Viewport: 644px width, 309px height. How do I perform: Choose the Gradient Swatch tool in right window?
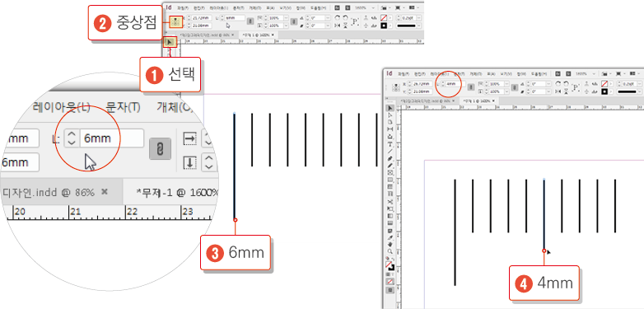pyautogui.click(x=390, y=216)
